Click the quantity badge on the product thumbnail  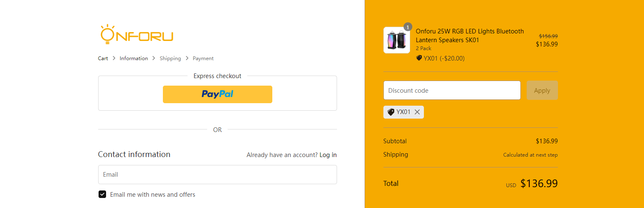click(408, 27)
